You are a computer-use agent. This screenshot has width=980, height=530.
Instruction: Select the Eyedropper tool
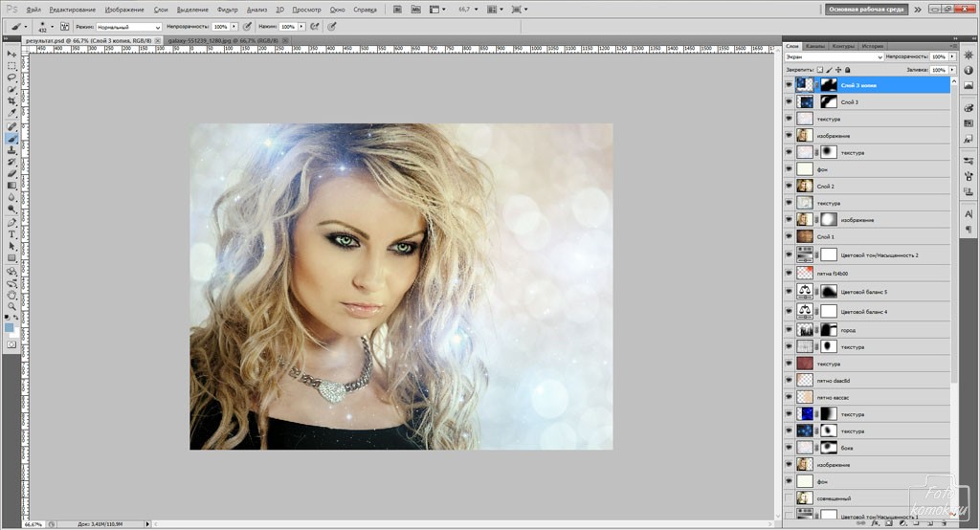coord(11,113)
